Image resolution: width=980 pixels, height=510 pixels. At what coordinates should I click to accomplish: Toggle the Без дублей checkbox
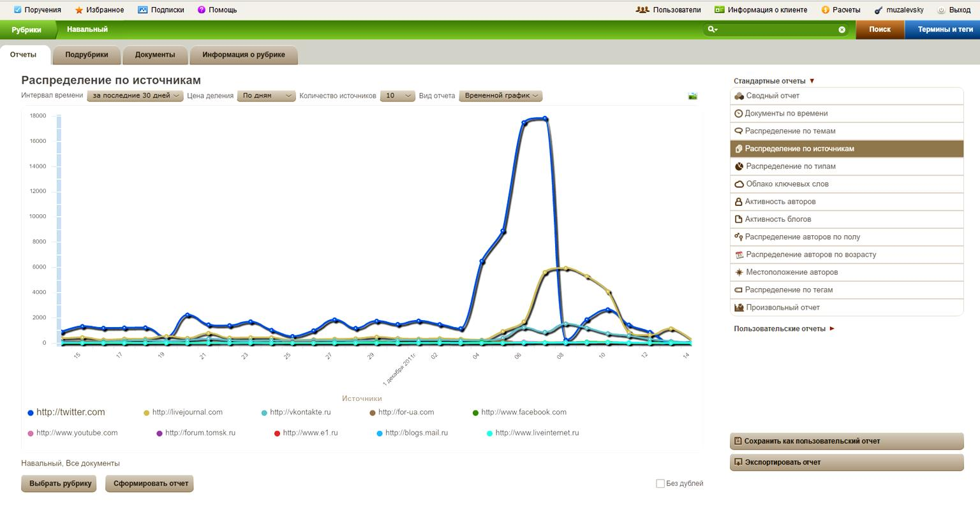click(x=660, y=483)
